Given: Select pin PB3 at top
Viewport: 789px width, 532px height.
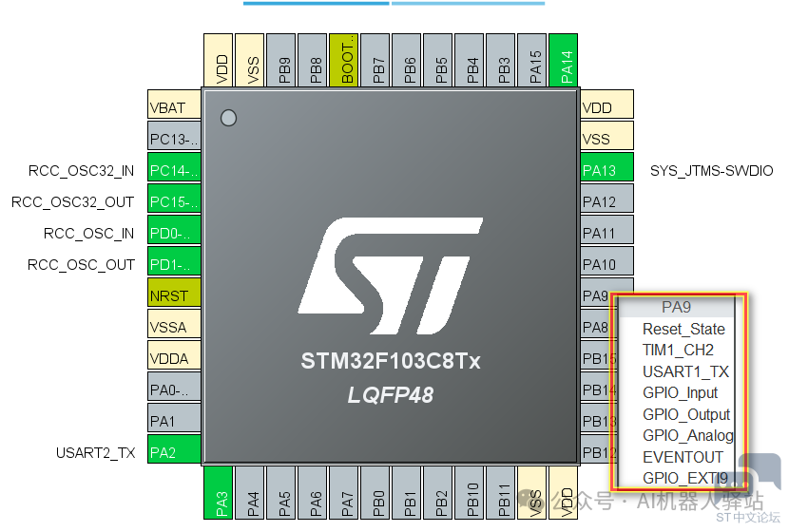Looking at the screenshot, I should point(501,61).
